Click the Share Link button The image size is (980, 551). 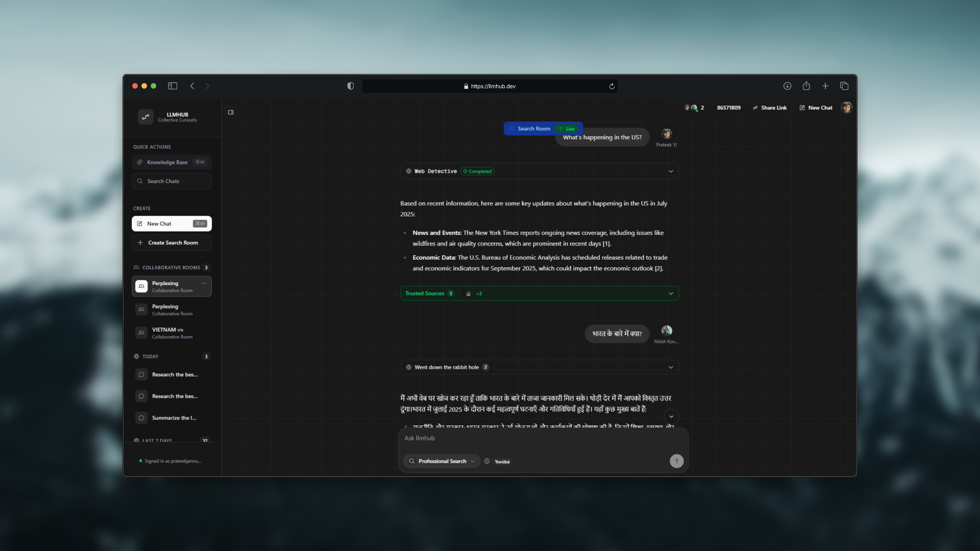tap(770, 108)
